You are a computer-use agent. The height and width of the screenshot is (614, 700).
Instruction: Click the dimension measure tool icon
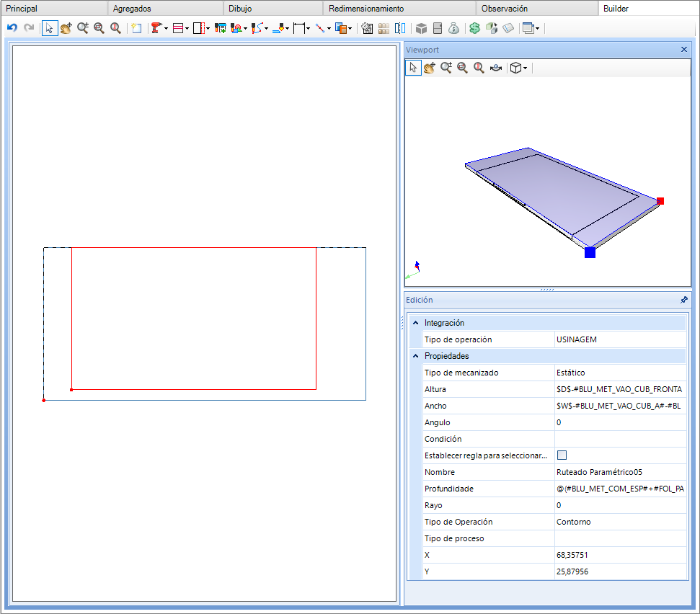click(x=299, y=28)
